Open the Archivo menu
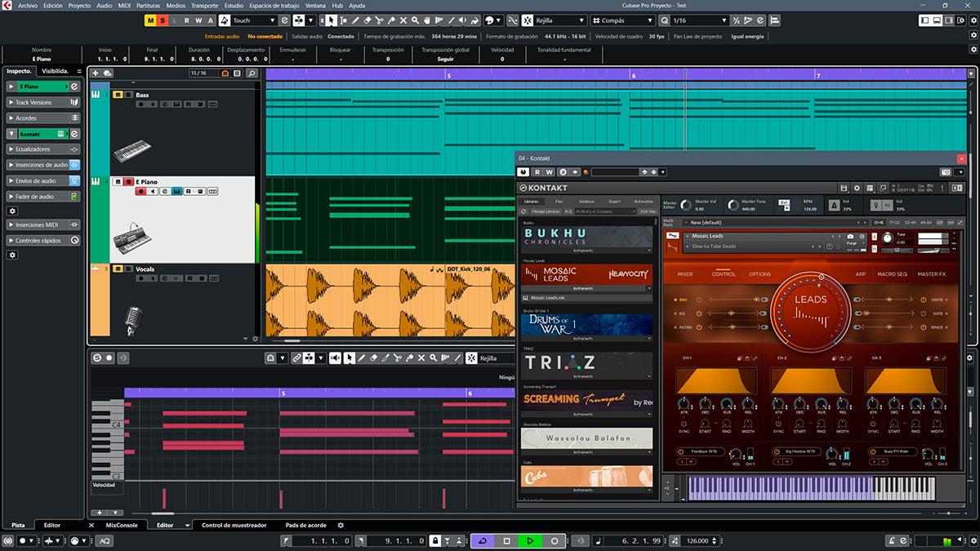Image resolution: width=980 pixels, height=551 pixels. 28,5
